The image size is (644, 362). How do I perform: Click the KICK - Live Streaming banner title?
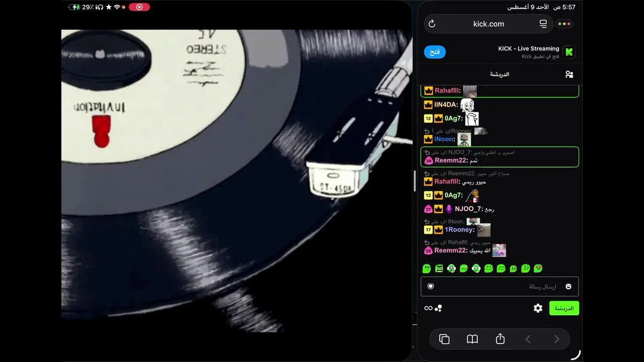point(529,49)
